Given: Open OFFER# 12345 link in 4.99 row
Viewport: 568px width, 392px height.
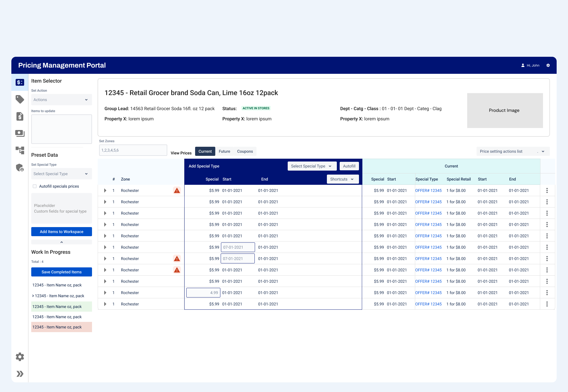Looking at the screenshot, I should [428, 293].
